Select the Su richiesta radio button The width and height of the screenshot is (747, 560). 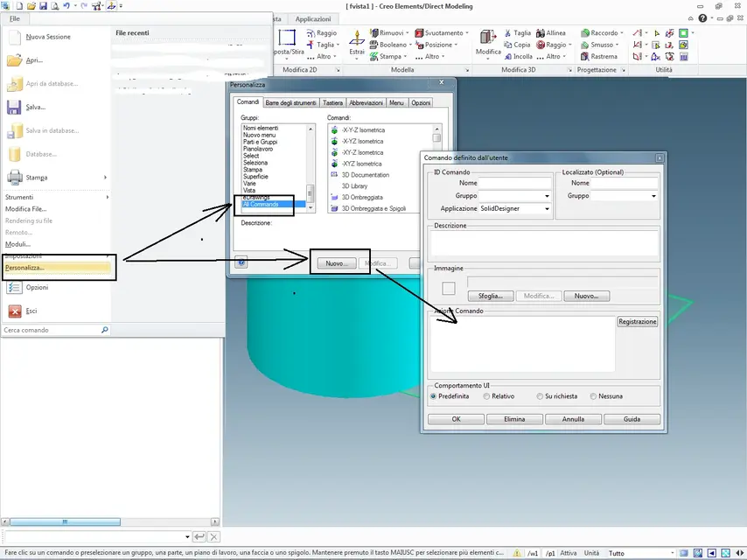point(540,396)
